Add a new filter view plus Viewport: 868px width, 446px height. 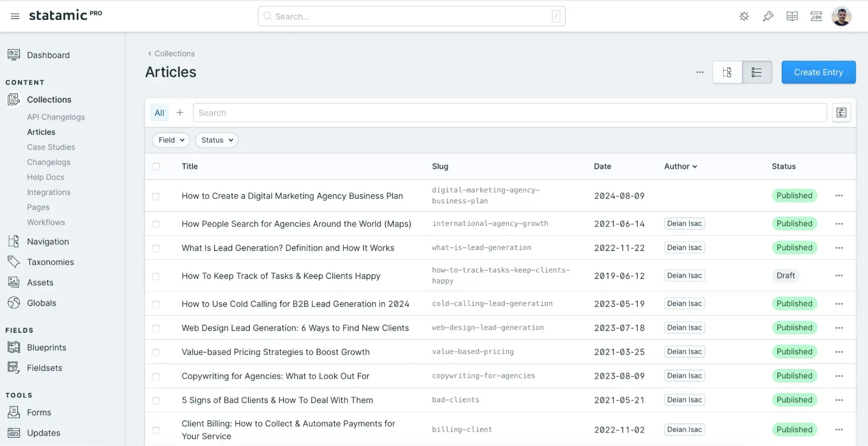point(180,113)
